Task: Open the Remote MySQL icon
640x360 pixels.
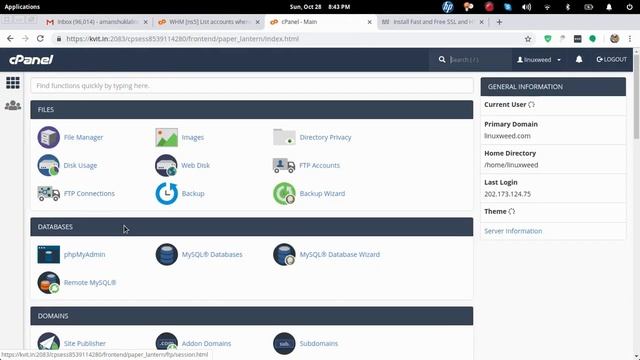Action: coord(49,282)
